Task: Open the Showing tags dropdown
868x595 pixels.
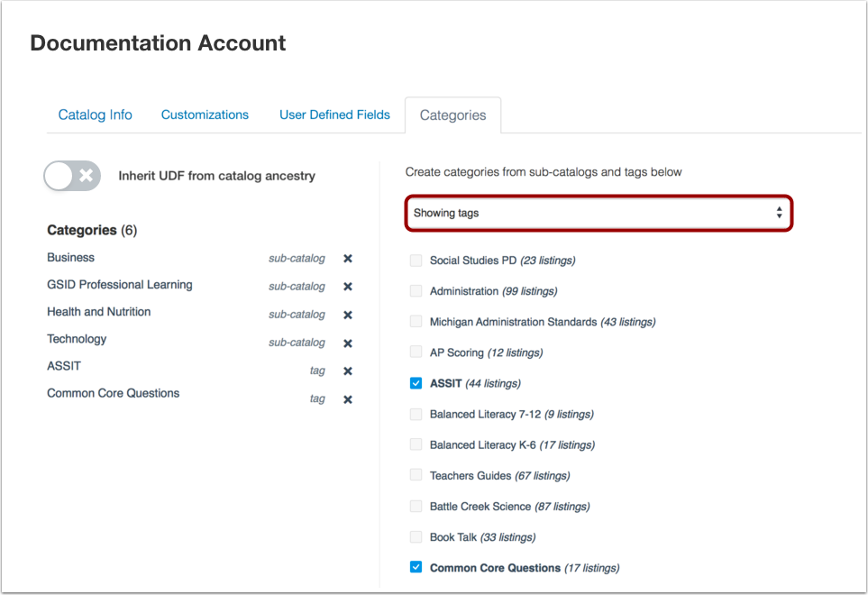Action: coord(598,214)
